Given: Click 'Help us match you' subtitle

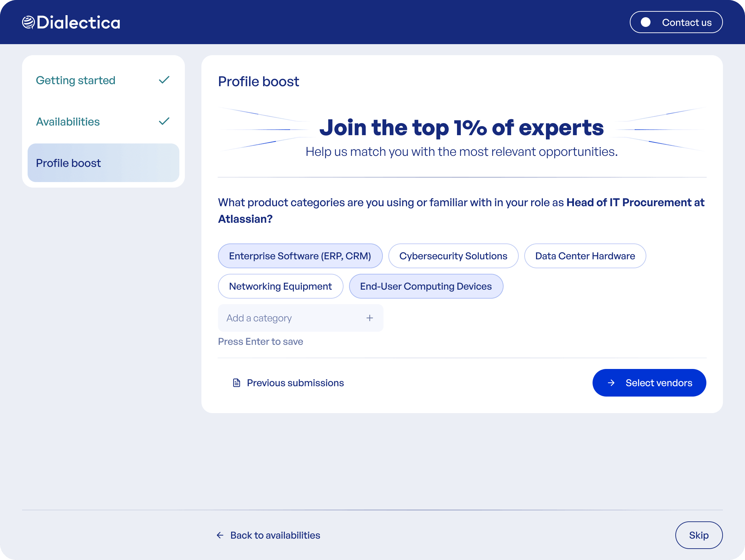Looking at the screenshot, I should click(x=461, y=152).
